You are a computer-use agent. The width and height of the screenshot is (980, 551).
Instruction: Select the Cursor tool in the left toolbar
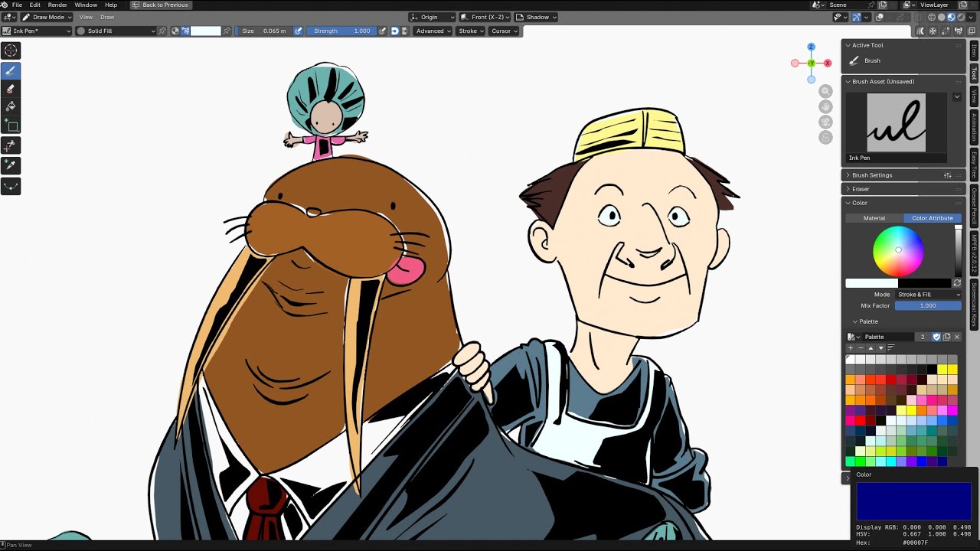(x=11, y=51)
